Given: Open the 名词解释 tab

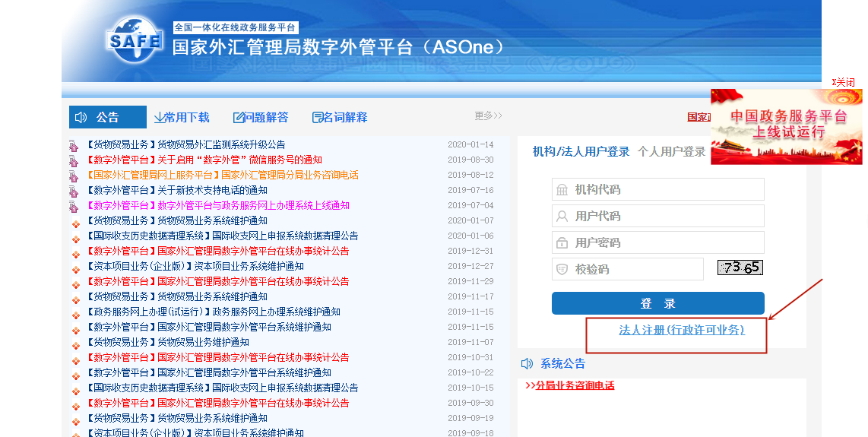Looking at the screenshot, I should click(x=340, y=117).
